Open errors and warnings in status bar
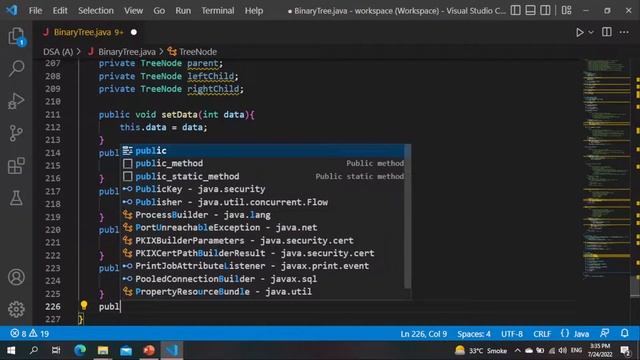Image resolution: width=640 pixels, height=360 pixels. tap(29, 334)
